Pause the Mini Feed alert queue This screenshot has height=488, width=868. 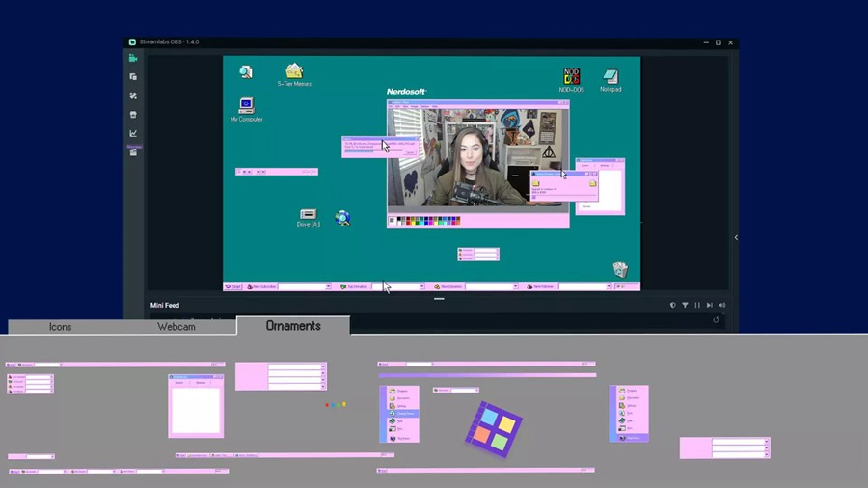pos(697,305)
